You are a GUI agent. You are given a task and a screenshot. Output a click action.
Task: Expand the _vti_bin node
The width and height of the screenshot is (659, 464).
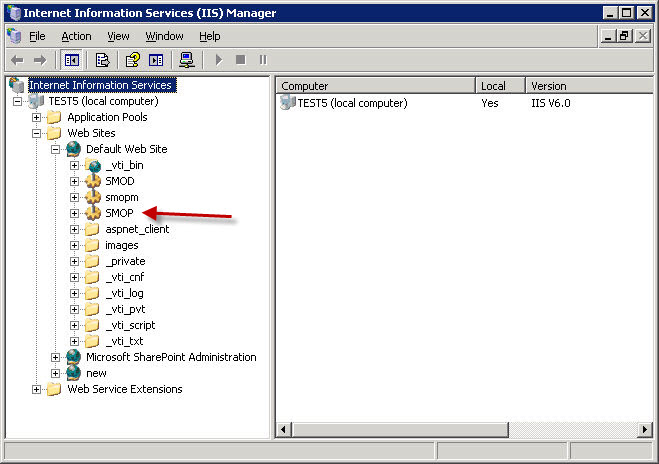pyautogui.click(x=74, y=165)
